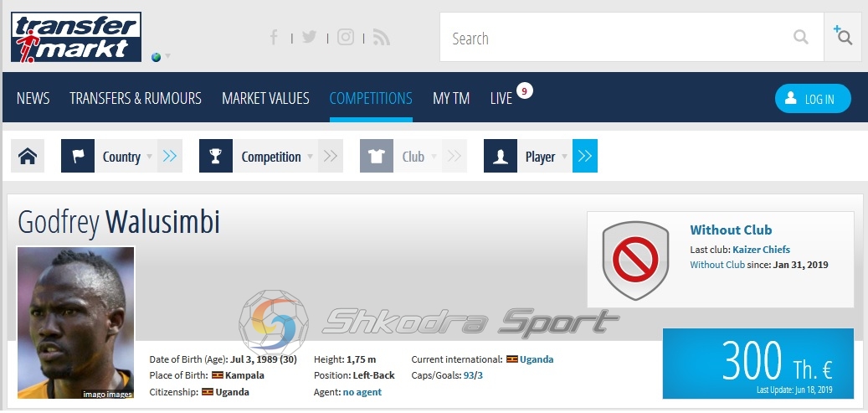
Task: Click the Log In button
Action: point(813,99)
